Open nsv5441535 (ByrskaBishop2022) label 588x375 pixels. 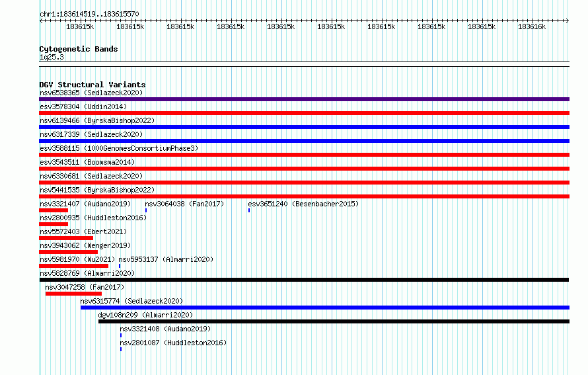pos(97,190)
